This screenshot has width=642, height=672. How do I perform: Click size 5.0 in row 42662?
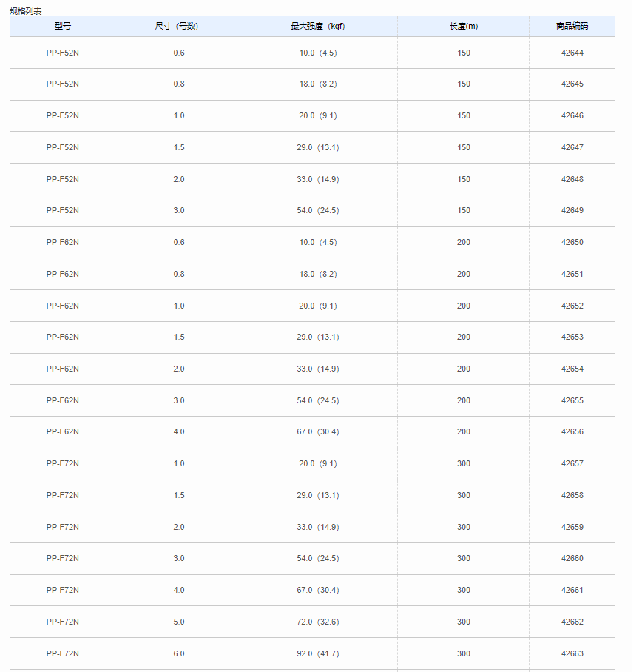(x=179, y=622)
